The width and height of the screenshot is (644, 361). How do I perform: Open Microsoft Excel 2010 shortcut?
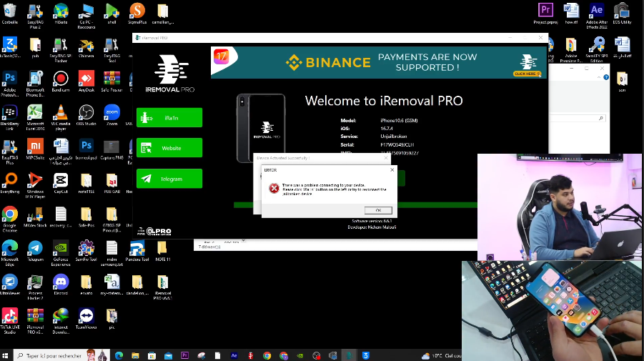point(35,117)
